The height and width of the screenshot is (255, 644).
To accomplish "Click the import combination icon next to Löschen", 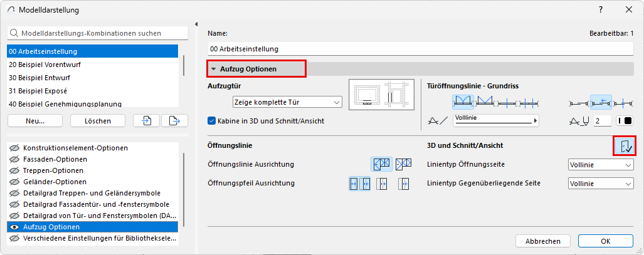I will point(147,121).
